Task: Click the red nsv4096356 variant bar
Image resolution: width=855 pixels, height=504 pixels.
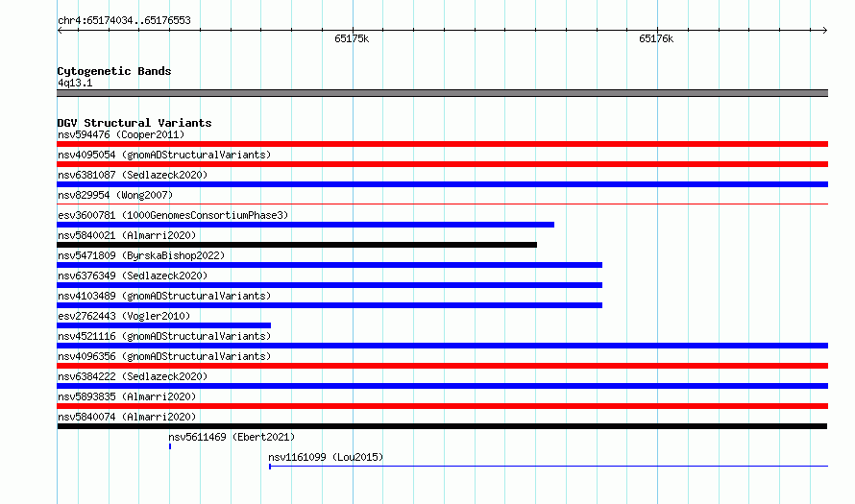Action: click(442, 366)
